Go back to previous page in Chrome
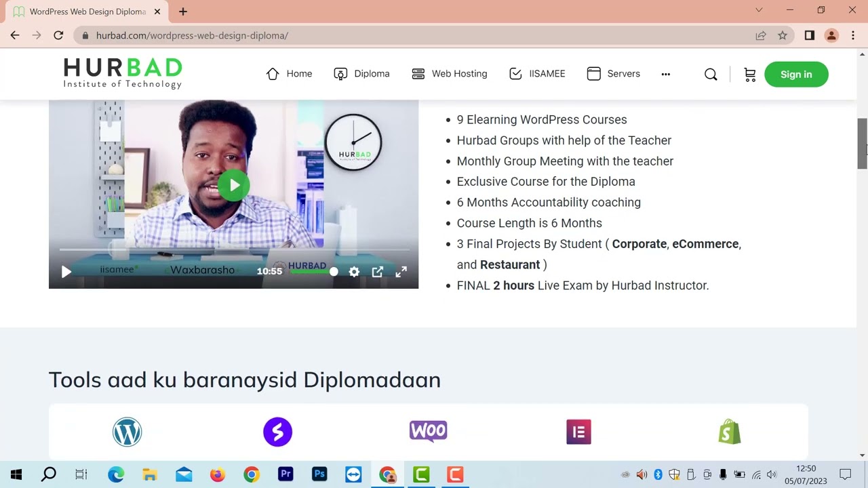The width and height of the screenshot is (868, 488). (15, 35)
